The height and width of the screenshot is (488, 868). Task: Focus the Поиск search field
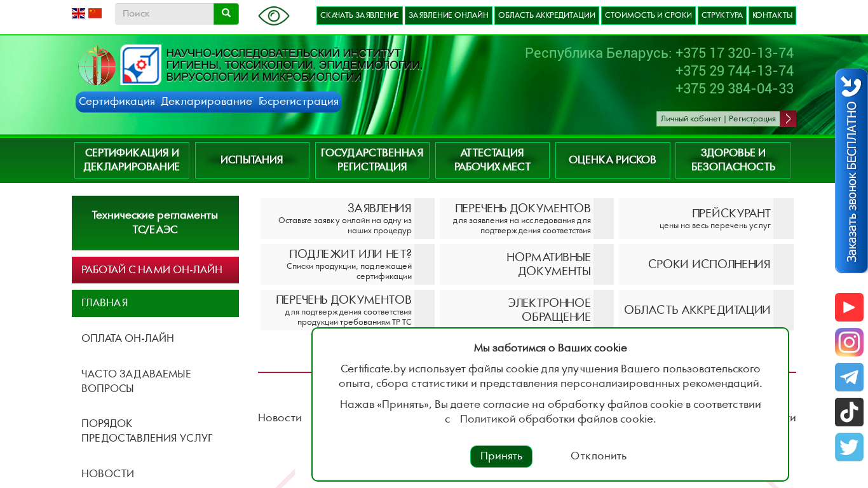[x=164, y=14]
